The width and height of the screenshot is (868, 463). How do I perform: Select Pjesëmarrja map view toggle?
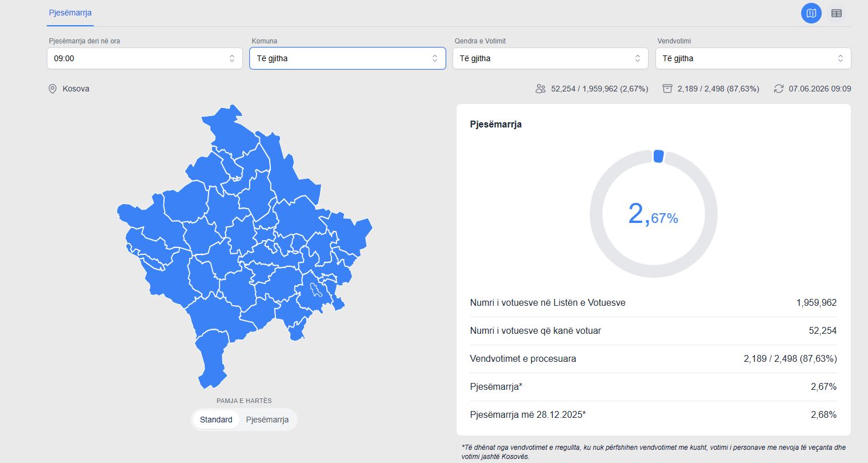[x=267, y=420]
